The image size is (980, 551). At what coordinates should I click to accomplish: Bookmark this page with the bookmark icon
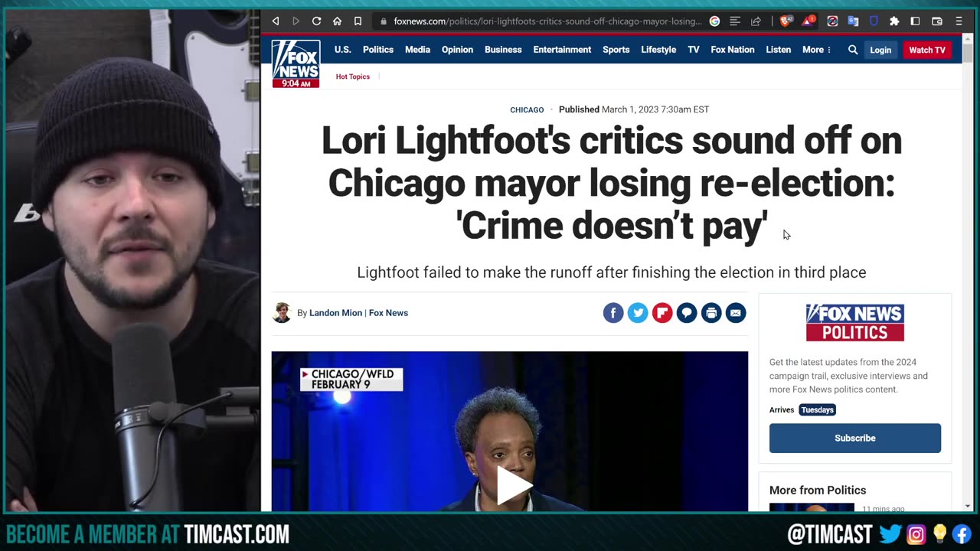tap(358, 21)
